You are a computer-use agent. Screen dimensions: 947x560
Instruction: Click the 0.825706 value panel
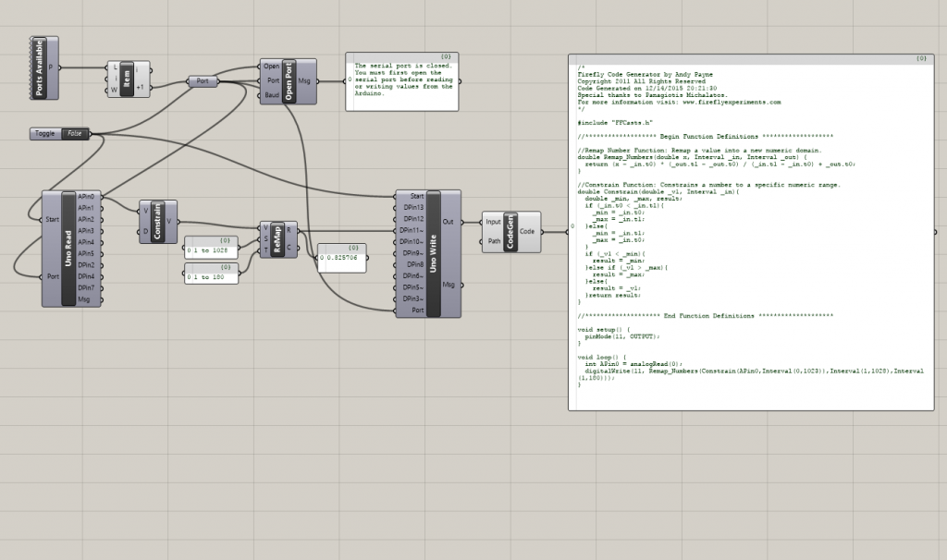[x=341, y=259]
